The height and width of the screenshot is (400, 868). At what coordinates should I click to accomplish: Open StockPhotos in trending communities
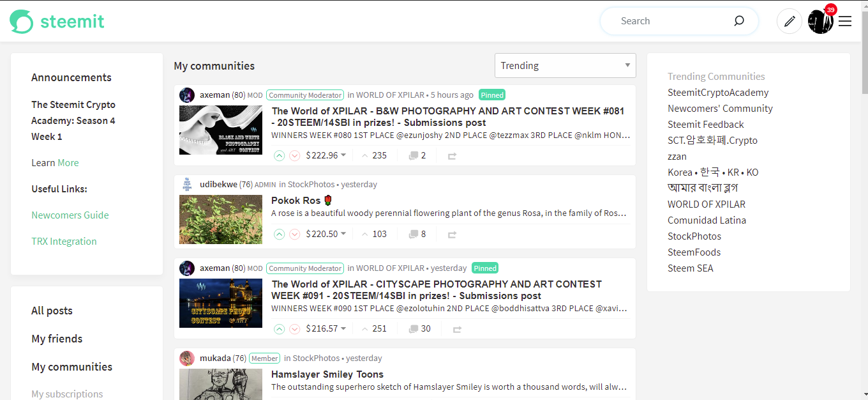pos(694,236)
